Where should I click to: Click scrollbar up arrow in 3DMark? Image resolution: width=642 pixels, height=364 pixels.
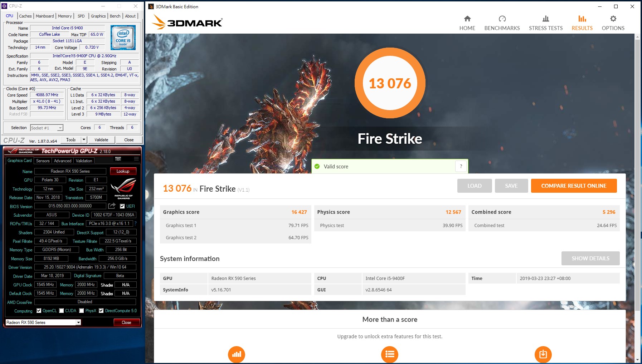point(637,36)
